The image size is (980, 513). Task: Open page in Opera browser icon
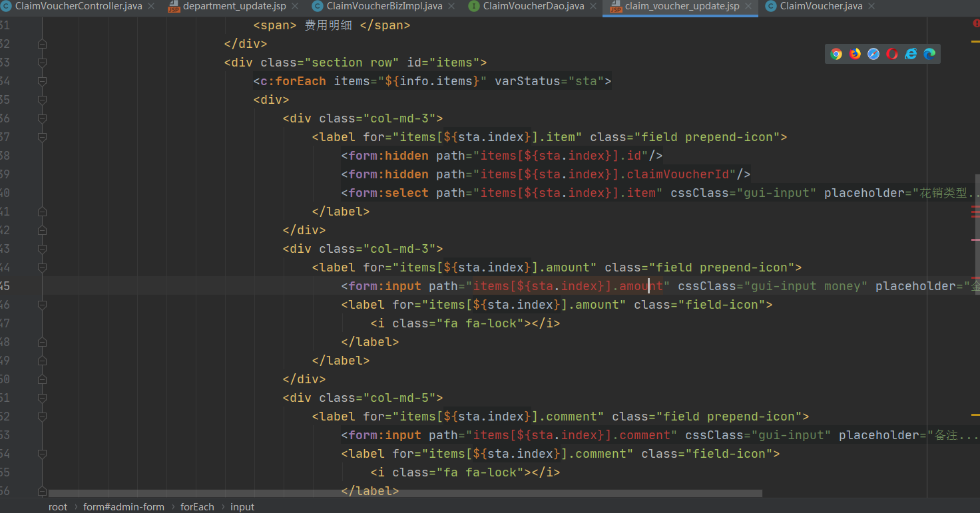point(892,54)
